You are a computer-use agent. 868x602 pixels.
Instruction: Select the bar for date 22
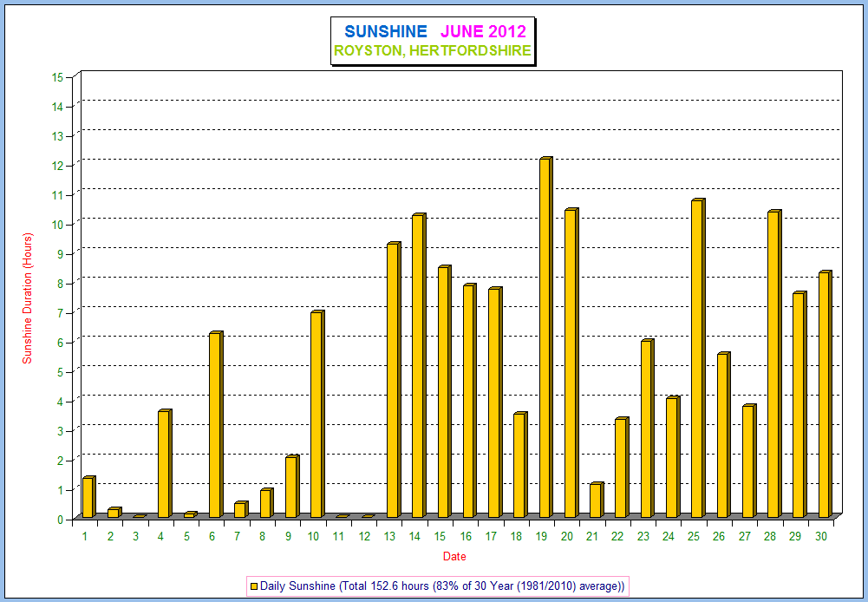[623, 468]
